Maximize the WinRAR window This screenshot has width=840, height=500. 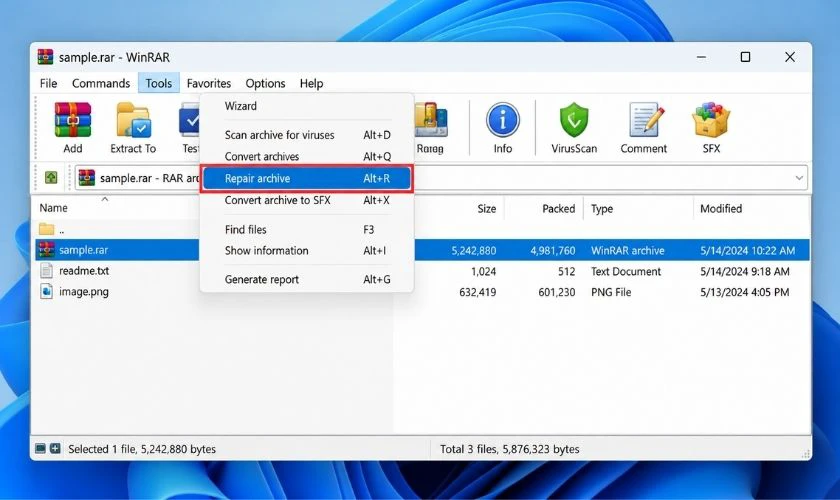tap(745, 57)
